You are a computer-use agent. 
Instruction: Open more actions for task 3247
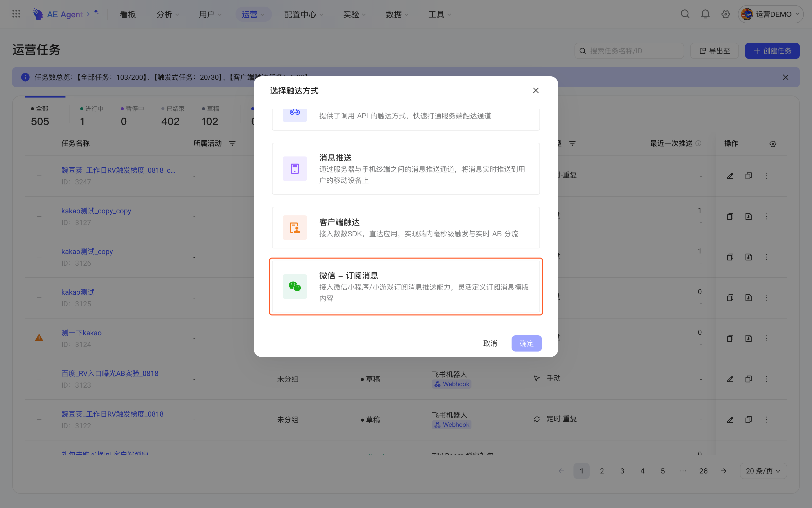click(767, 176)
